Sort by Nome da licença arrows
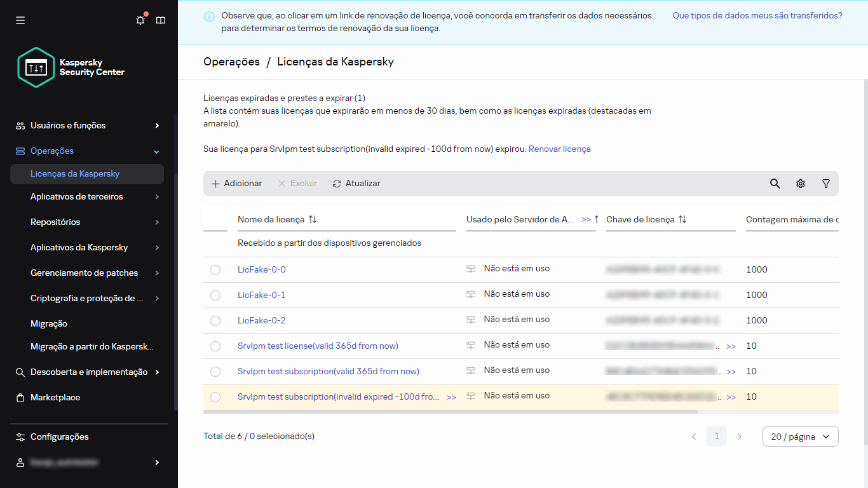Viewport: 868px width, 488px height. (x=313, y=219)
